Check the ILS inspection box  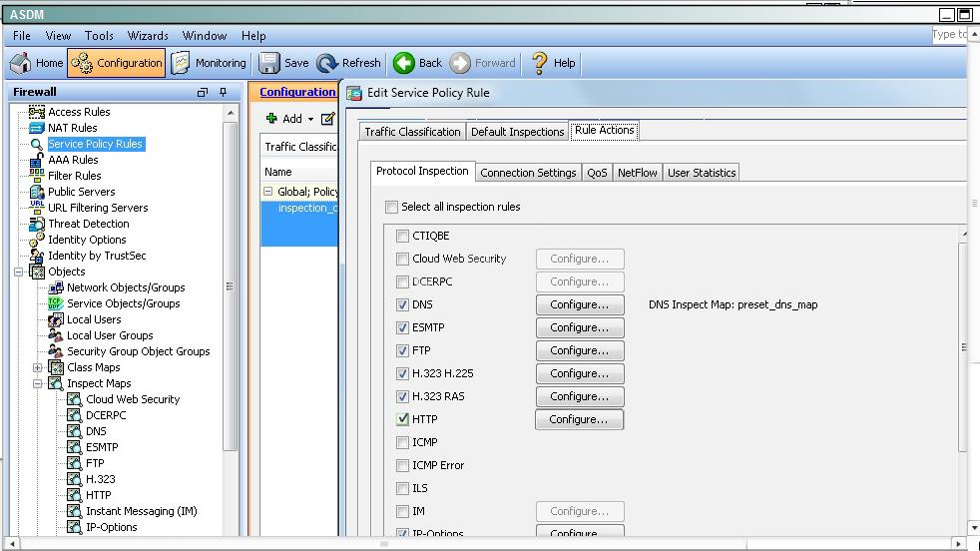pyautogui.click(x=402, y=488)
